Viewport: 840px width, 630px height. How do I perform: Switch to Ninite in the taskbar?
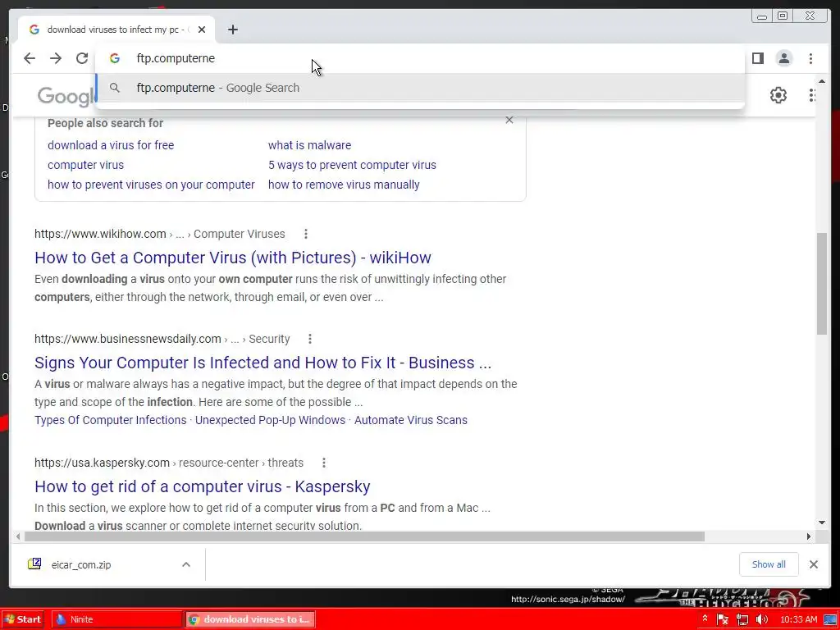click(x=117, y=619)
